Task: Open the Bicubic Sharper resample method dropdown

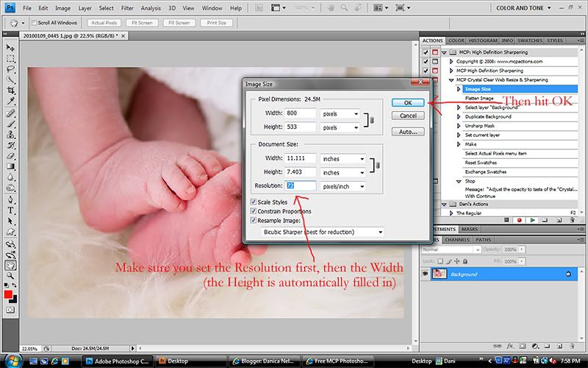Action: point(323,232)
